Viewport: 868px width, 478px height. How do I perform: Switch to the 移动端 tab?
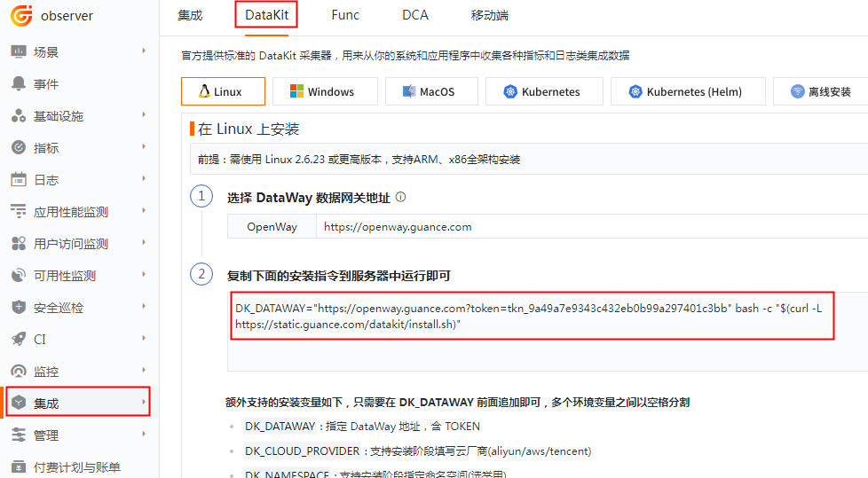[x=489, y=15]
